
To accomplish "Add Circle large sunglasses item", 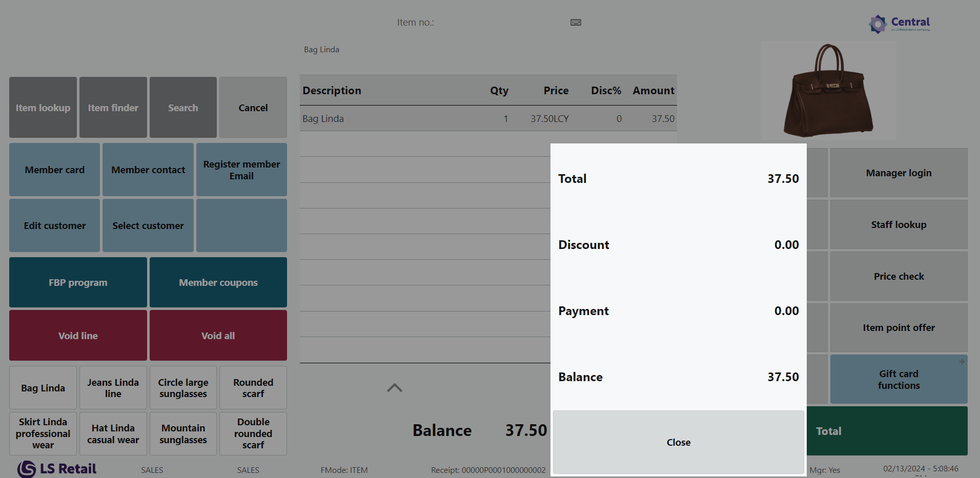I will point(183,388).
